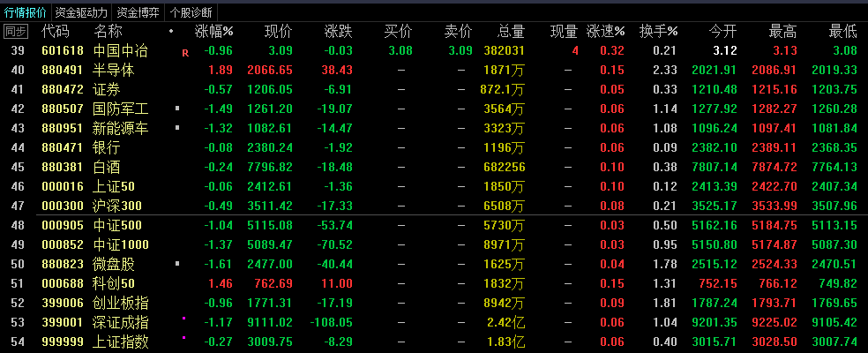Sort by the 涨跌 column header
Viewport: 868px width, 353px height.
click(x=338, y=32)
